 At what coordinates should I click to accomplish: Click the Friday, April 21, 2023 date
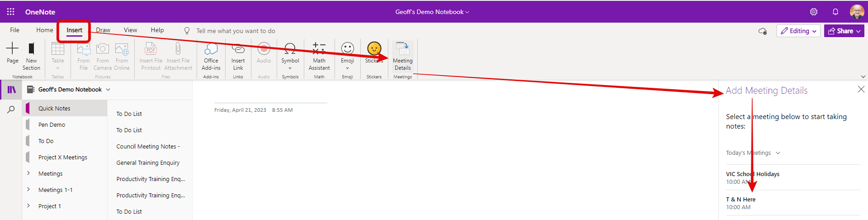[x=240, y=110]
